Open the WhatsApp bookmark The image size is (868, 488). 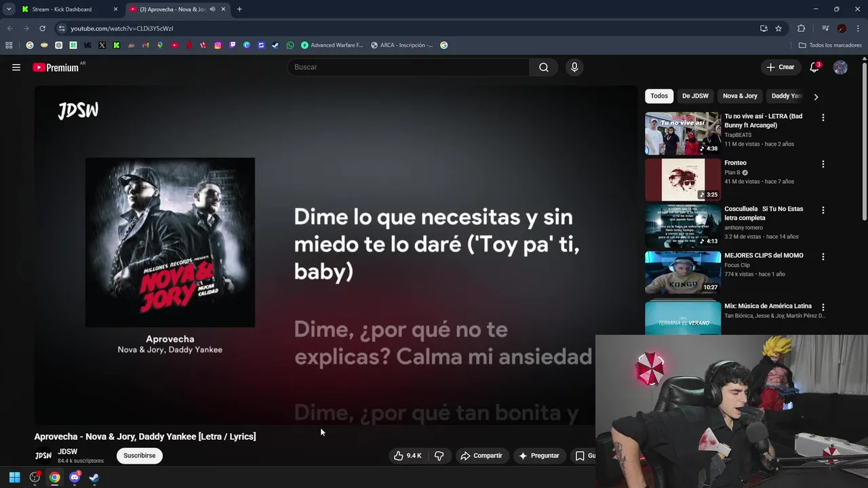pos(290,45)
